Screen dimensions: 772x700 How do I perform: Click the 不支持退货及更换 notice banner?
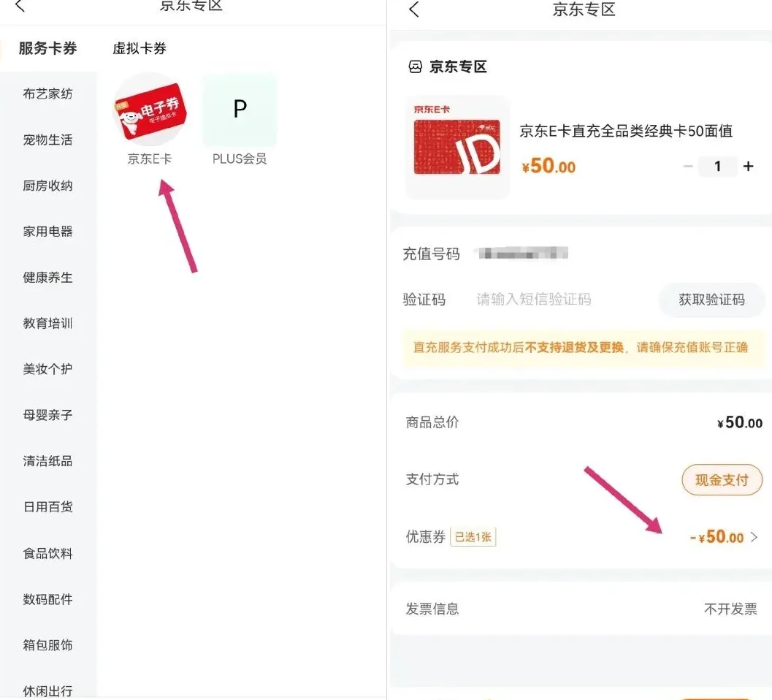coord(584,348)
